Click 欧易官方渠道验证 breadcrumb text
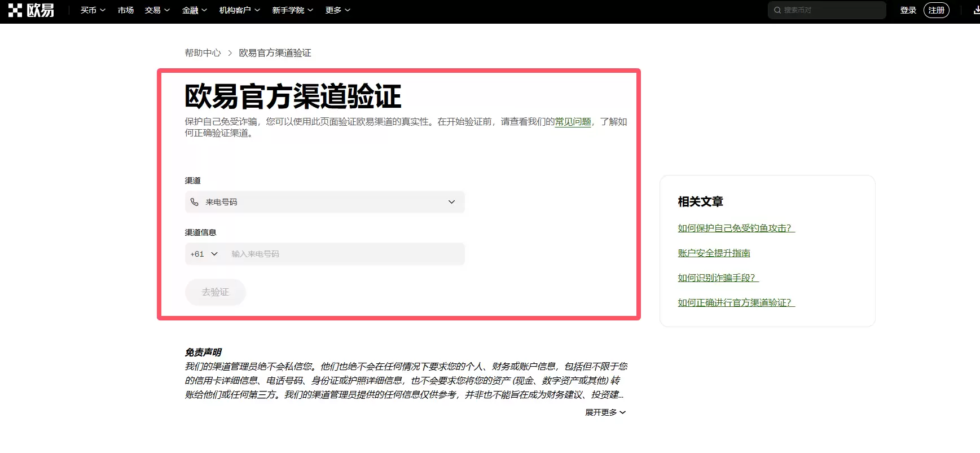The width and height of the screenshot is (980, 453). coord(275,53)
